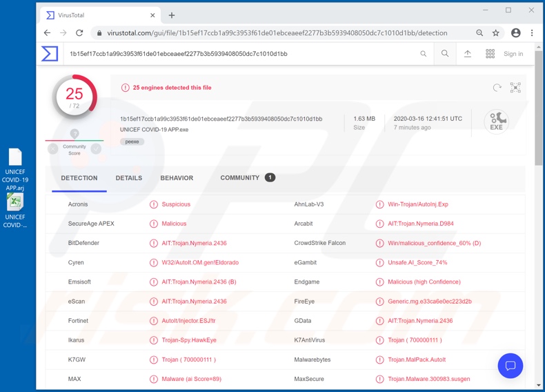Image resolution: width=545 pixels, height=392 pixels.
Task: Vote negative on Community Score (X icon)
Action: pos(53,149)
